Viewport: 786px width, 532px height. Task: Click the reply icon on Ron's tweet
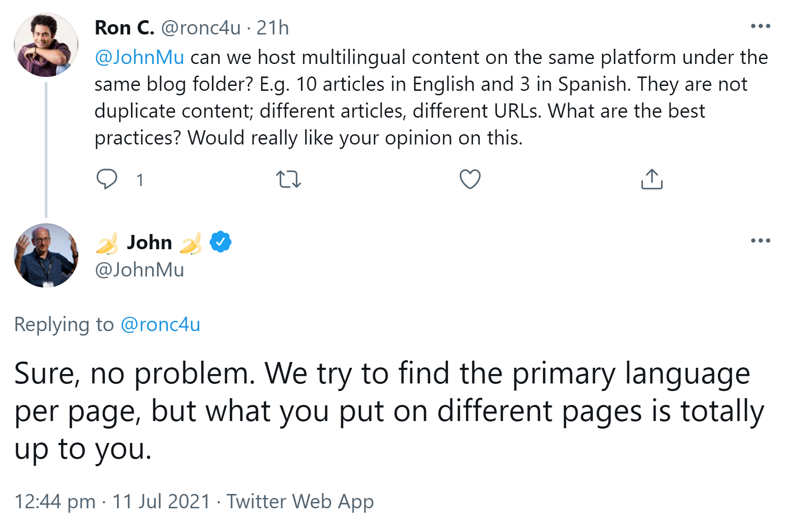[x=107, y=179]
